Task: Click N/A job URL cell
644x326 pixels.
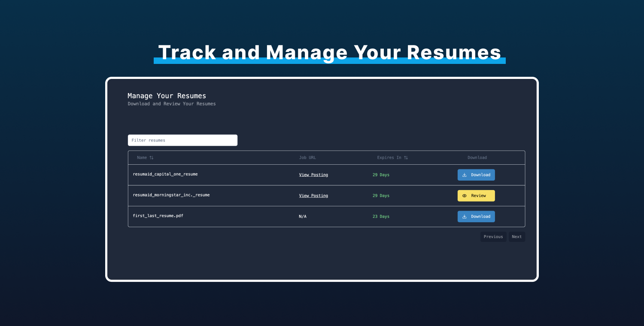Action: 303,217
